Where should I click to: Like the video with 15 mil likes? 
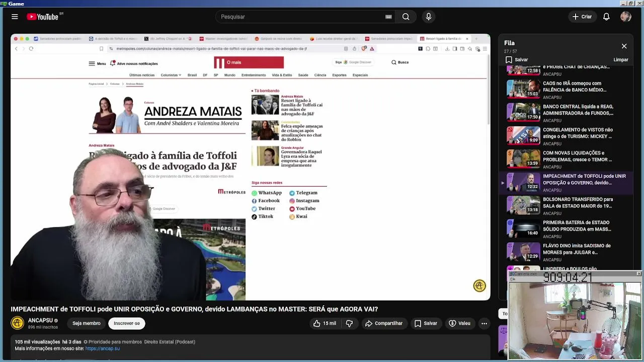[x=325, y=323]
